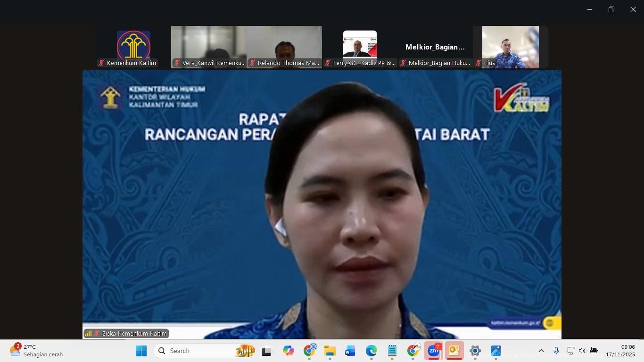Open the Settings gear in the taskbar
The width and height of the screenshot is (644, 362).
[475, 351]
